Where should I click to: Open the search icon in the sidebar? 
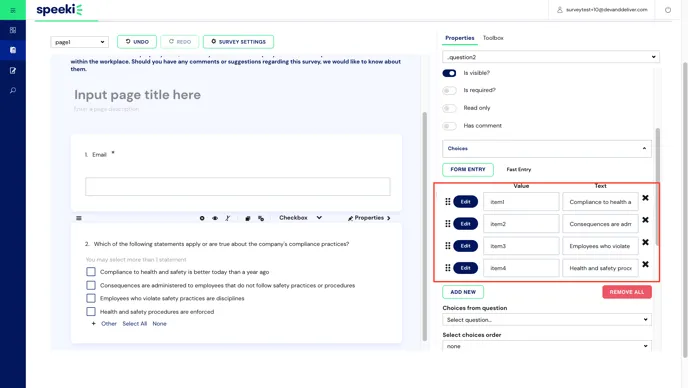pyautogui.click(x=13, y=90)
